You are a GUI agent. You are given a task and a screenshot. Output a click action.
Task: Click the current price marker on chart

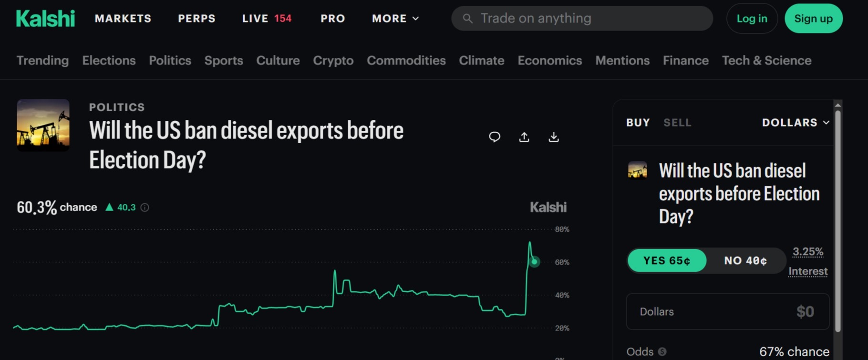(x=535, y=262)
